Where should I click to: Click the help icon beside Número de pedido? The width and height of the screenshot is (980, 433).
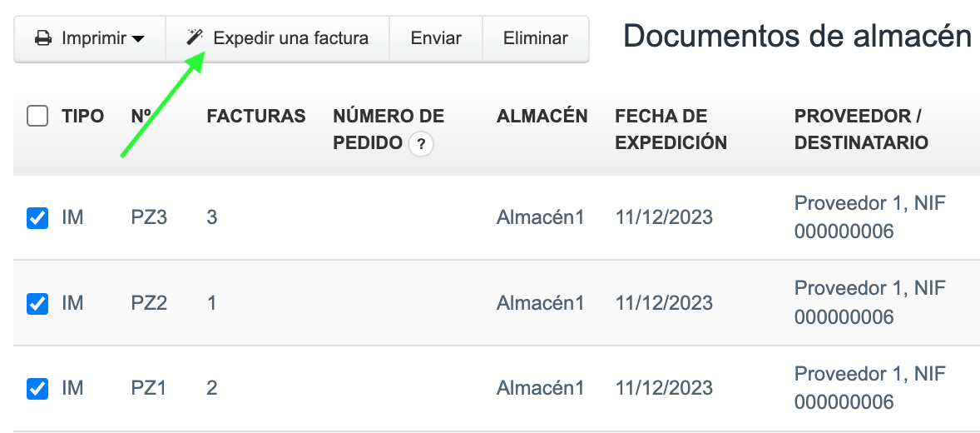coord(421,145)
